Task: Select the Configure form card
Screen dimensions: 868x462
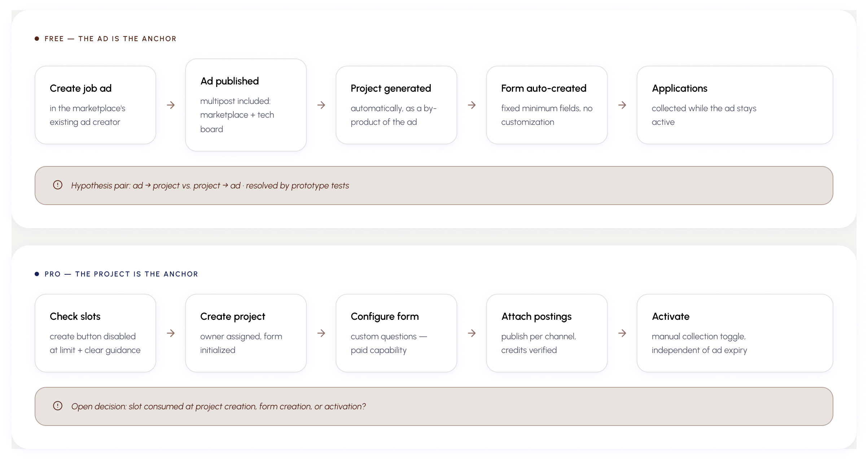Action: click(396, 333)
